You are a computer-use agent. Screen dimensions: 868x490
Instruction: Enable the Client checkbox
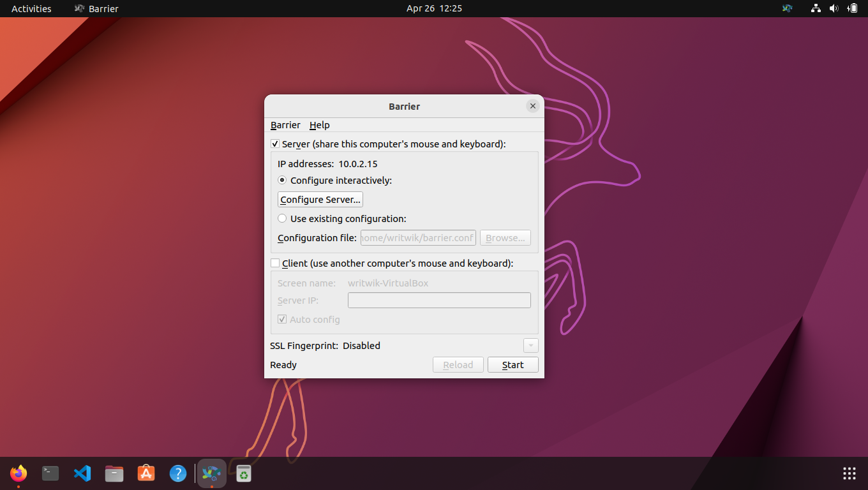pyautogui.click(x=275, y=263)
